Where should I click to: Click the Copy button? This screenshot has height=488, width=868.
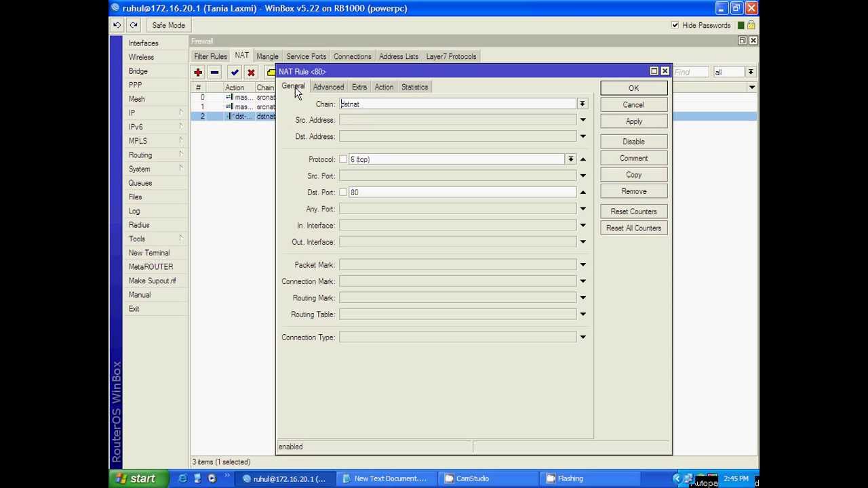click(633, 175)
